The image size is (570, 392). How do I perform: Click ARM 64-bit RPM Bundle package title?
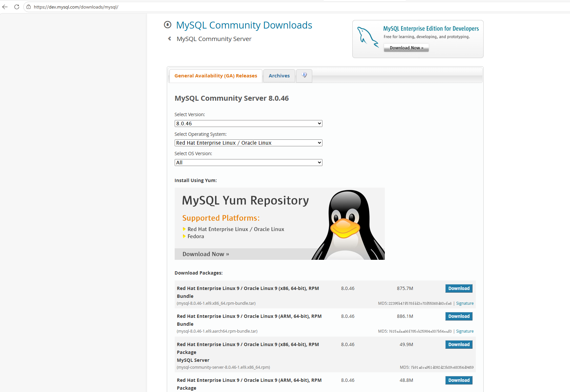tap(249, 320)
